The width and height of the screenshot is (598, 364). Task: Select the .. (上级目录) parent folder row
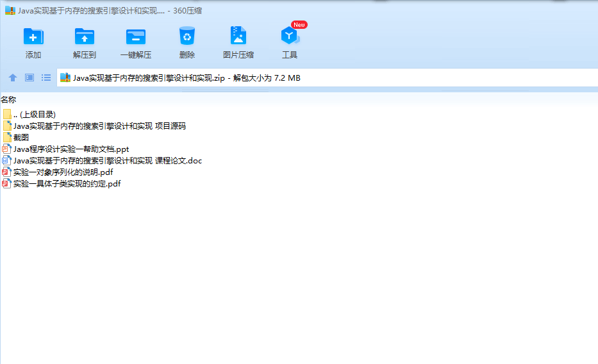point(29,114)
